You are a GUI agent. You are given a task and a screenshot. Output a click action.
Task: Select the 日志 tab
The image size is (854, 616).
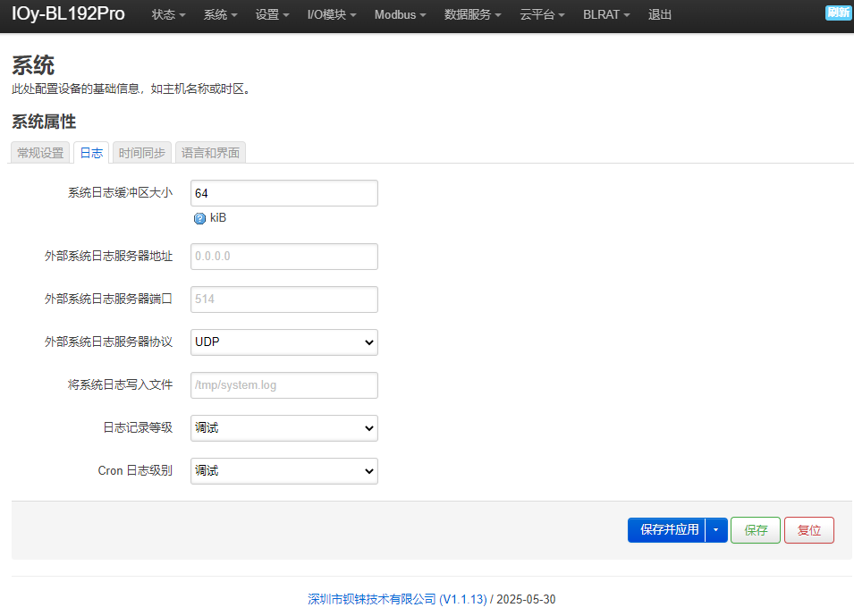pyautogui.click(x=91, y=153)
